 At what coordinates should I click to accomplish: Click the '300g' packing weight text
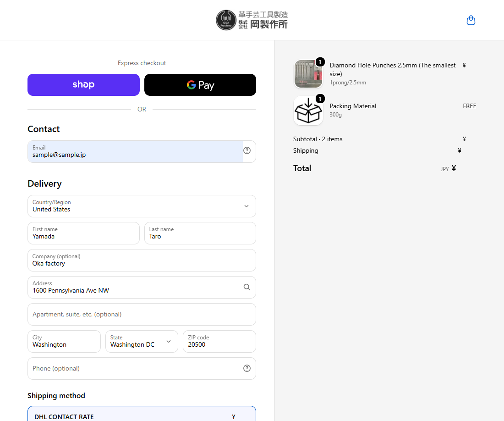tap(335, 115)
